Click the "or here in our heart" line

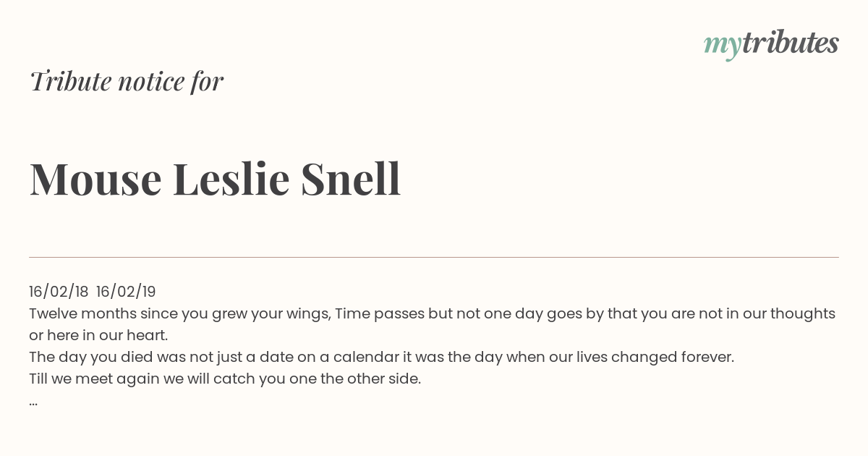click(98, 335)
